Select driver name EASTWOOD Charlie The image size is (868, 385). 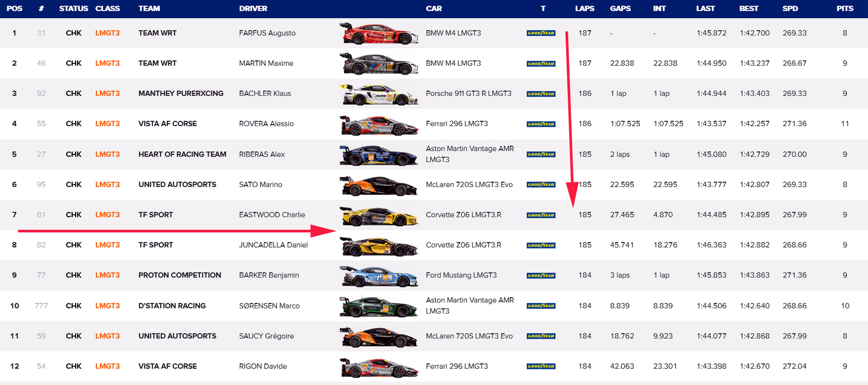point(272,215)
